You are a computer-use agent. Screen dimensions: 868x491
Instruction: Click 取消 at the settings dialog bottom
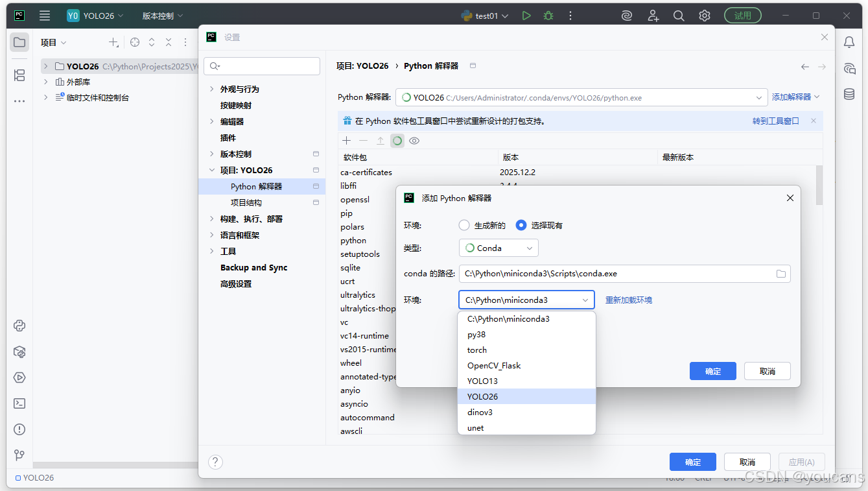(747, 462)
